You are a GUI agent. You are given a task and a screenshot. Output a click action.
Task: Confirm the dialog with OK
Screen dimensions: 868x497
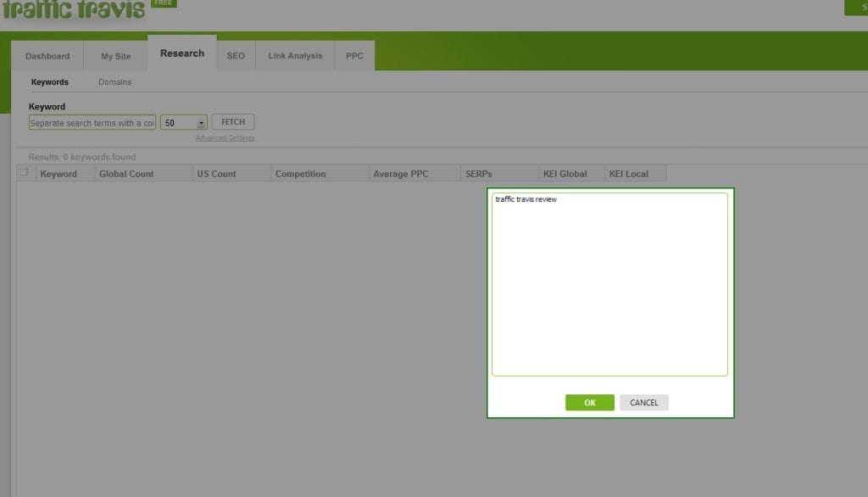point(590,402)
